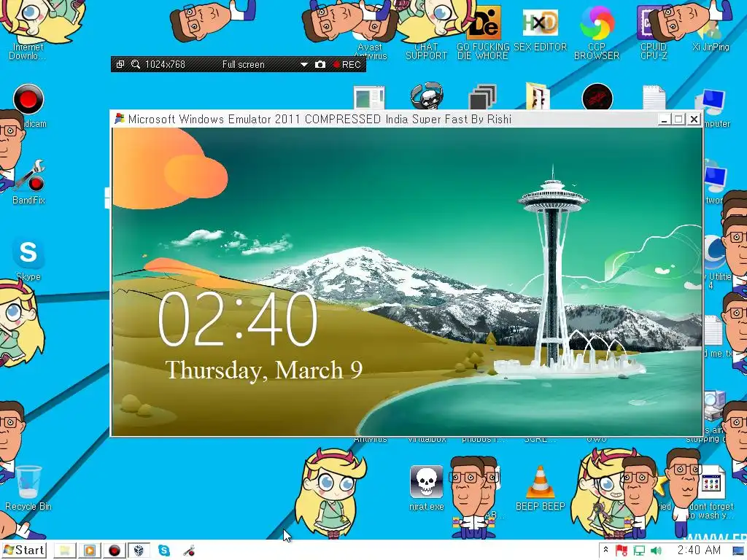Maximize the Microsoft Windows Emulator window
This screenshot has width=747, height=560.
click(x=679, y=119)
